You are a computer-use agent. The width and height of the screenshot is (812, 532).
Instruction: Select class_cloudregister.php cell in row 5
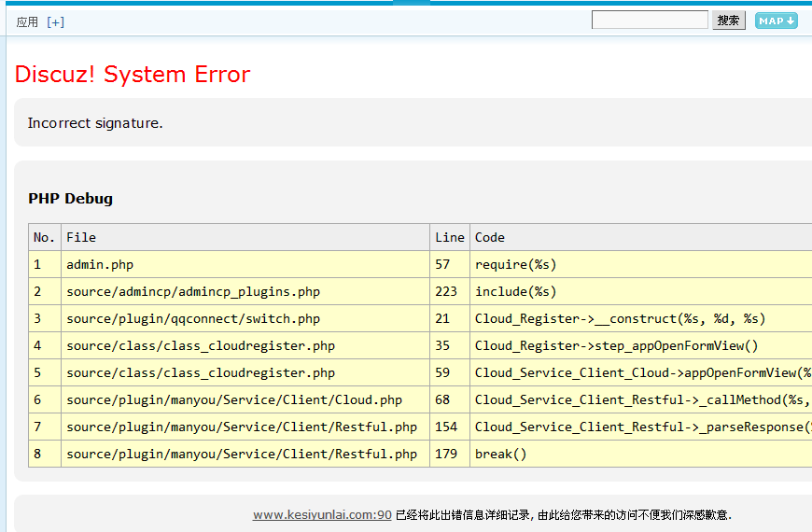pos(245,372)
